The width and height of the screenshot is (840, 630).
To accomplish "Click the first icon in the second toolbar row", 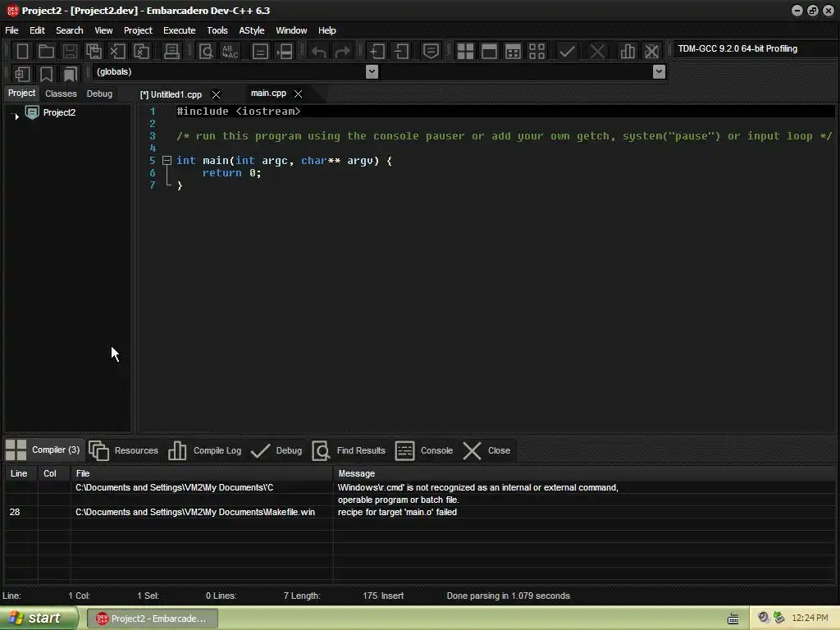I will click(22, 74).
